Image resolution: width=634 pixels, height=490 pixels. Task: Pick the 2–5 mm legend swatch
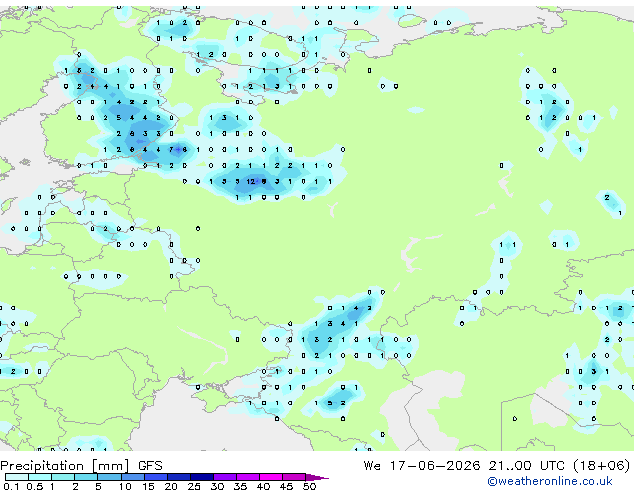86,477
